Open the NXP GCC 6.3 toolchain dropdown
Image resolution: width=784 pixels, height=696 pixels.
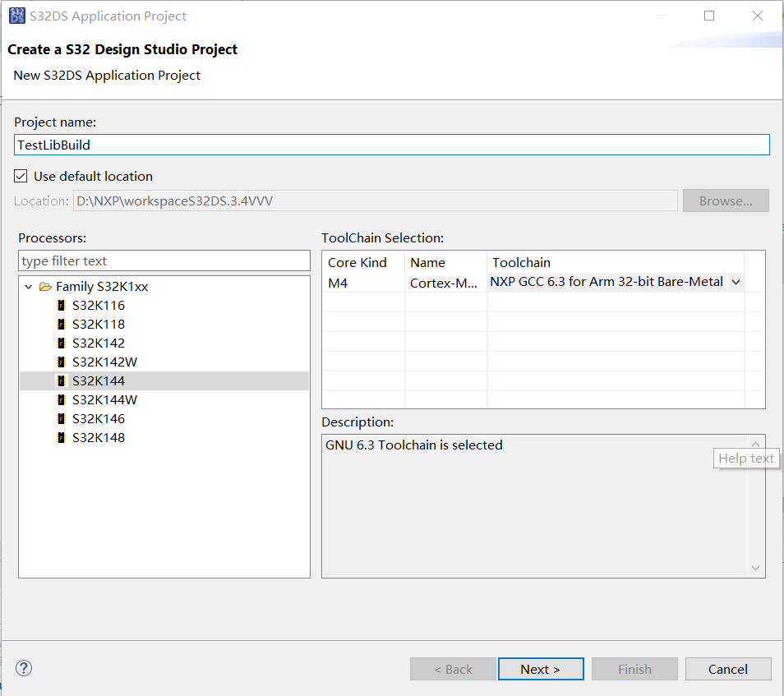click(x=736, y=282)
